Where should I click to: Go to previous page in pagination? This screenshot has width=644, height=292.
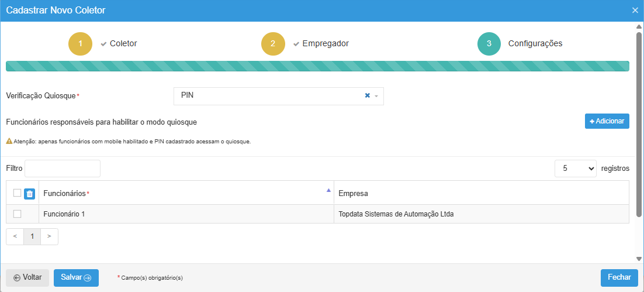[15, 236]
